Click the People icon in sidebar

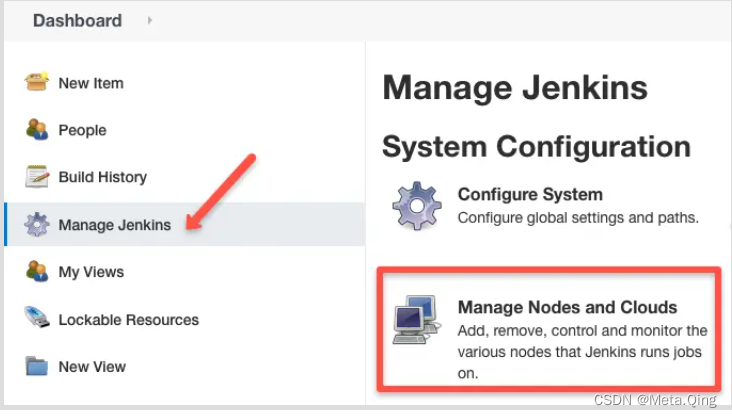[37, 129]
